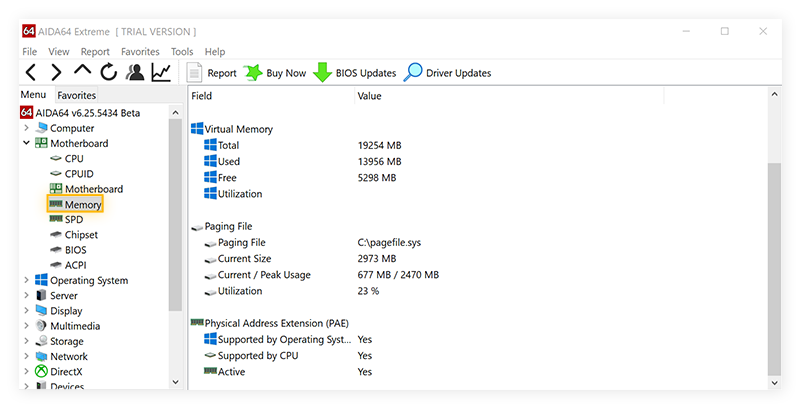Click the Forward navigation arrow
This screenshot has width=800, height=409.
pos(57,72)
